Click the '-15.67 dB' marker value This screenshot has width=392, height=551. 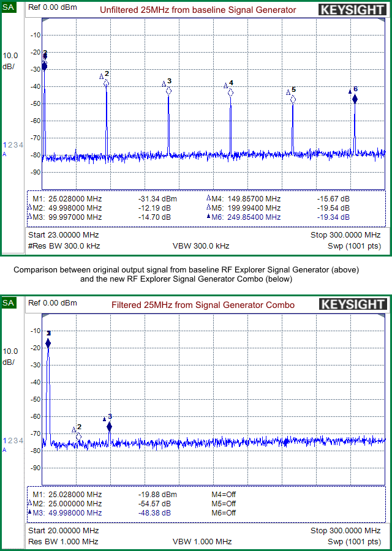click(x=333, y=199)
